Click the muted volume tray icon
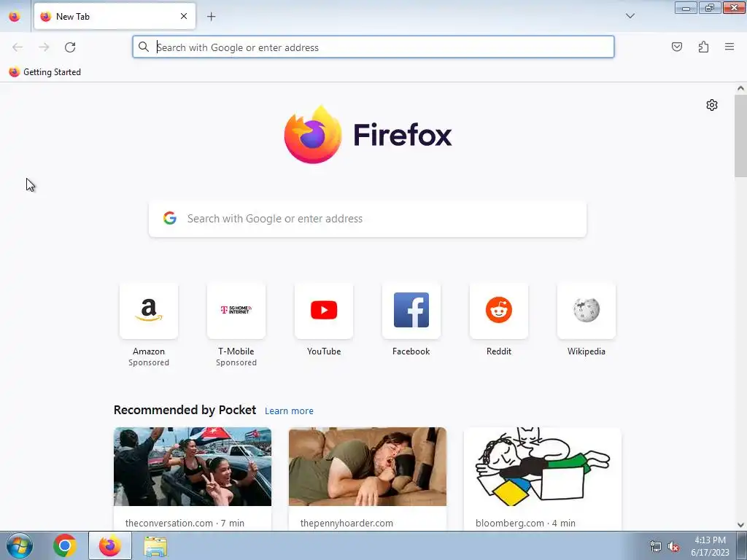This screenshot has width=747, height=560. coord(673,547)
